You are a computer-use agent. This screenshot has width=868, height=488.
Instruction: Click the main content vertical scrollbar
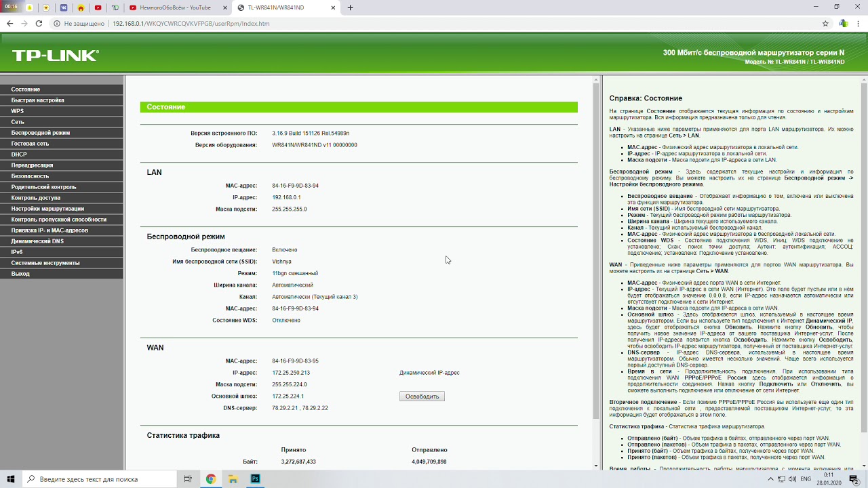coord(596,251)
